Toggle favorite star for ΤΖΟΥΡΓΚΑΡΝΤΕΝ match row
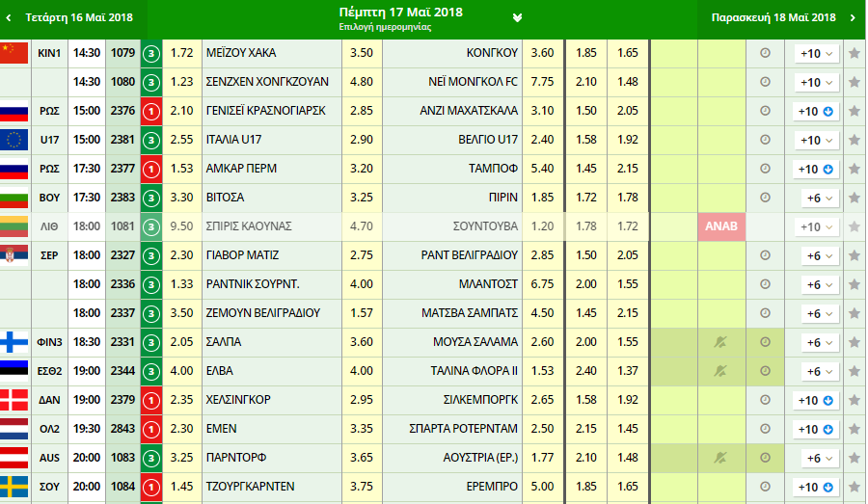This screenshot has height=504, width=868. coord(854,487)
